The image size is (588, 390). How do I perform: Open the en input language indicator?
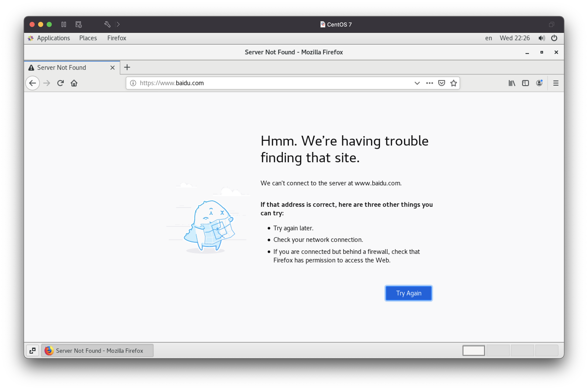[x=488, y=38]
